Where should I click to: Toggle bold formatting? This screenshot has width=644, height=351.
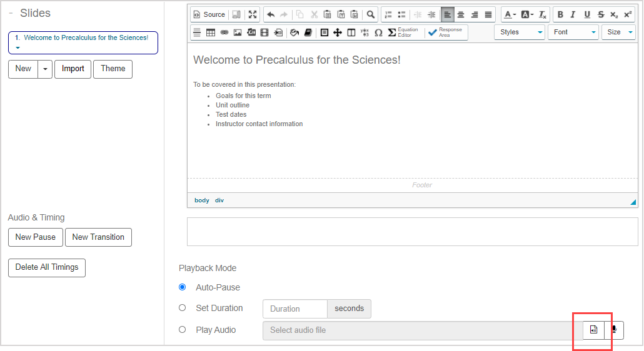(x=560, y=14)
